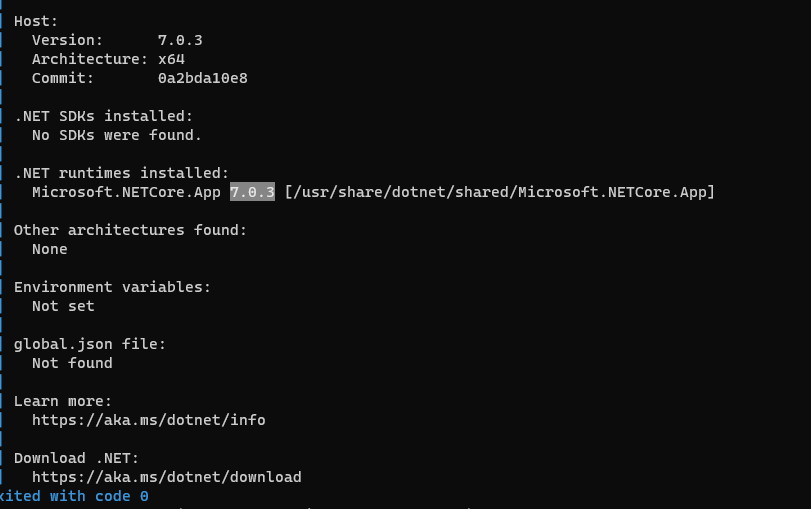Image resolution: width=811 pixels, height=509 pixels.
Task: Click the "Learn more:" heading
Action: pyautogui.click(x=63, y=401)
